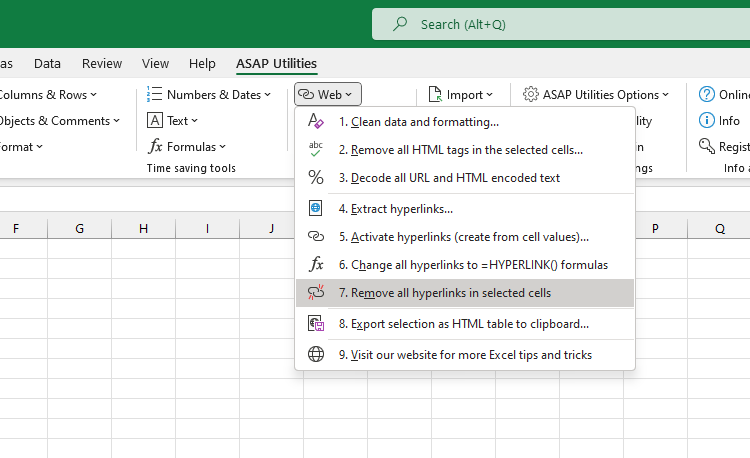
Task: Click the gear icon of ASAP Utilities Options
Action: pyautogui.click(x=530, y=95)
